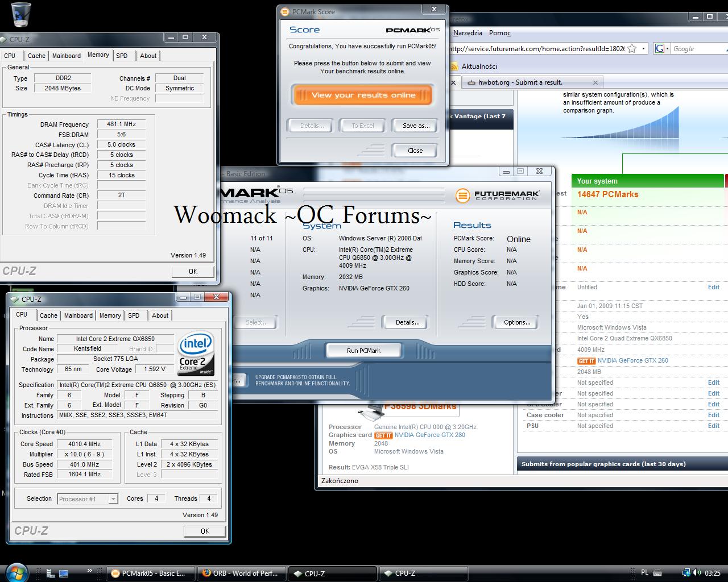Image resolution: width=728 pixels, height=582 pixels.
Task: Open Cache tab in CPU-Z memory timings window
Action: (36, 56)
